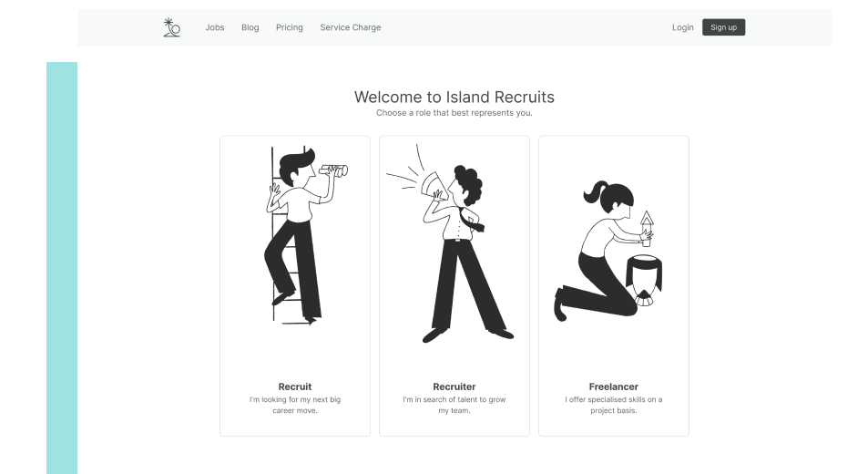Viewport: 868px width, 474px height.
Task: Select the Freelancer illustration with rocket
Action: tap(608, 251)
